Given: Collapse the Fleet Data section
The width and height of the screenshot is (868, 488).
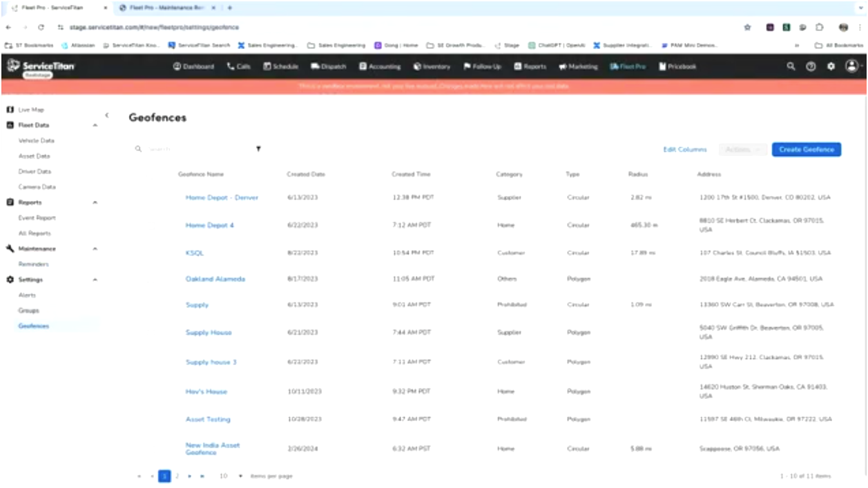Looking at the screenshot, I should pos(95,126).
